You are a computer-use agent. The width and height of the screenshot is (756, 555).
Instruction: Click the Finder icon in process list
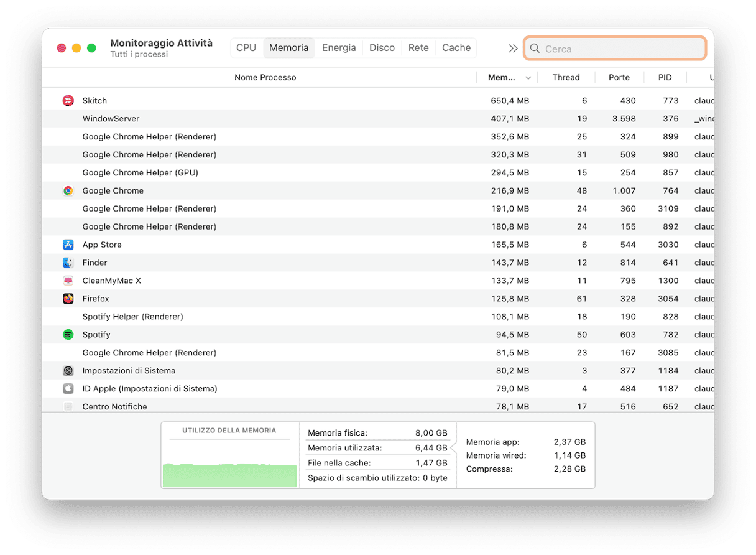tap(68, 263)
